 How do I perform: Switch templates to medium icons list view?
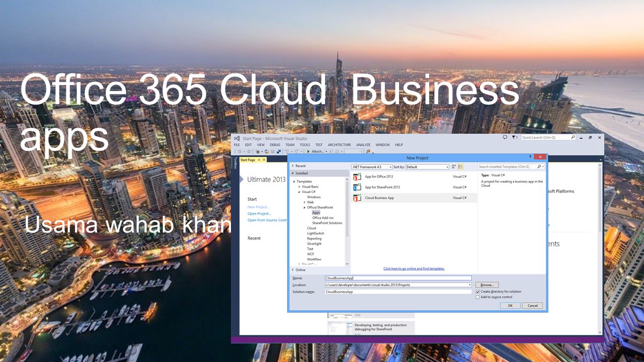[x=460, y=166]
